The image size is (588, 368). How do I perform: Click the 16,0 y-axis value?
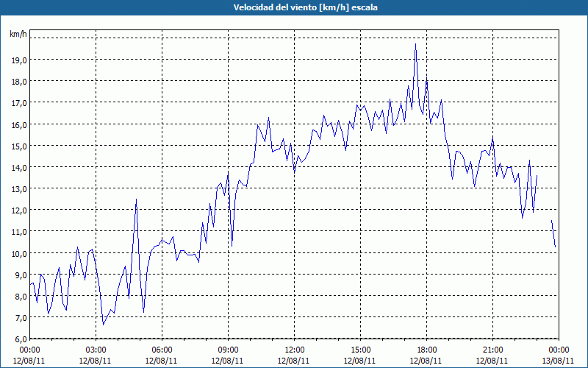pyautogui.click(x=18, y=124)
